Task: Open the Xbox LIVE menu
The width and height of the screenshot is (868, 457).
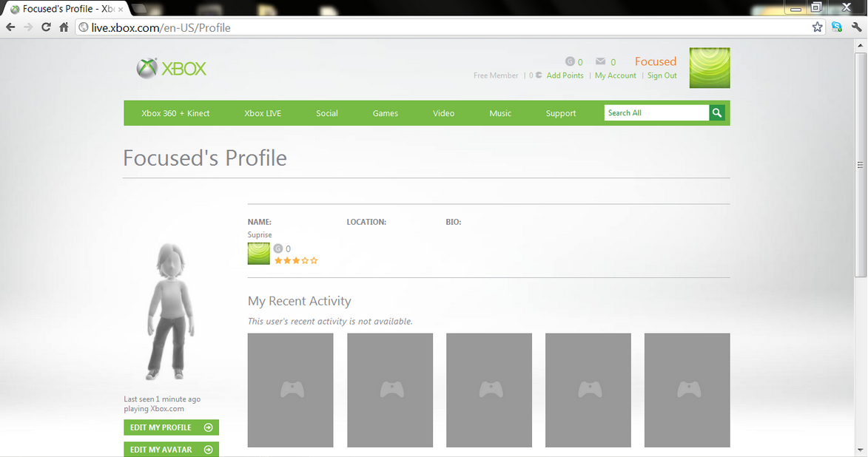Action: pyautogui.click(x=263, y=113)
